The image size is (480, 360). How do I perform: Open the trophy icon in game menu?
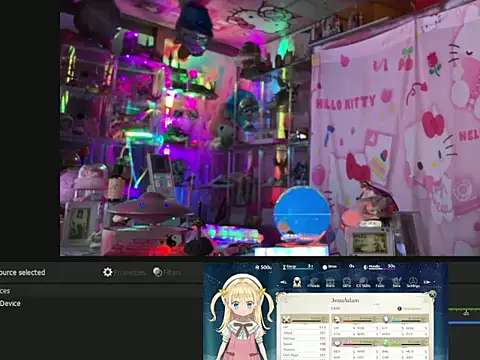[x=380, y=282]
